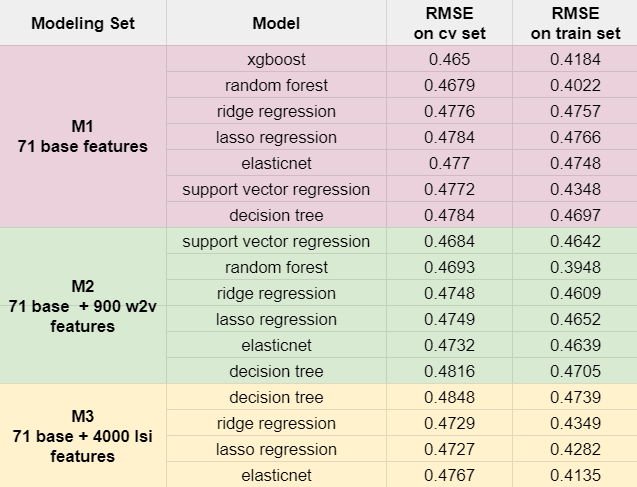Click the 0.477 cv RMSE value
This screenshot has width=637, height=487.
click(x=450, y=163)
